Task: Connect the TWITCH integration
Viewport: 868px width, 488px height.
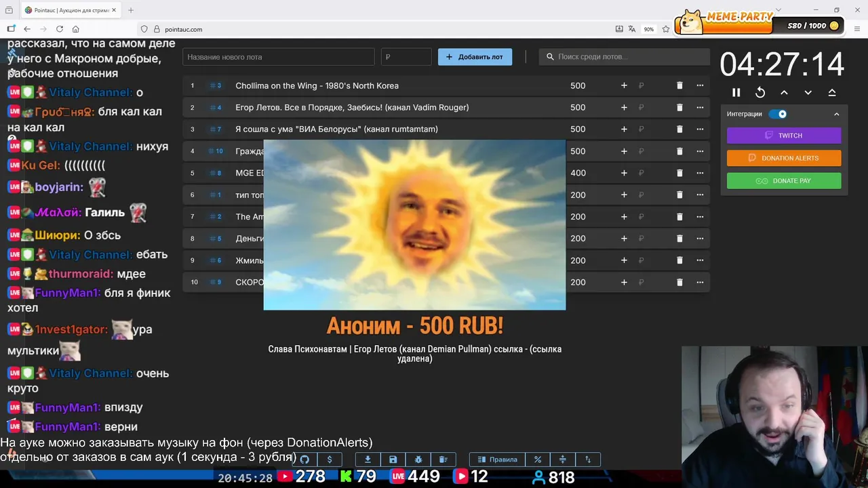Action: (x=784, y=136)
